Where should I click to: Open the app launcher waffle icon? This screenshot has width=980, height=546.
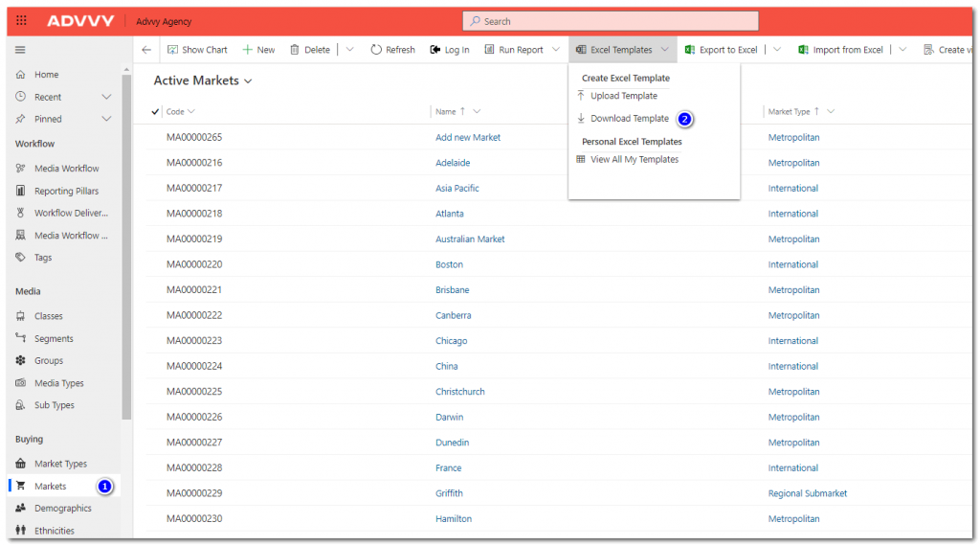21,21
